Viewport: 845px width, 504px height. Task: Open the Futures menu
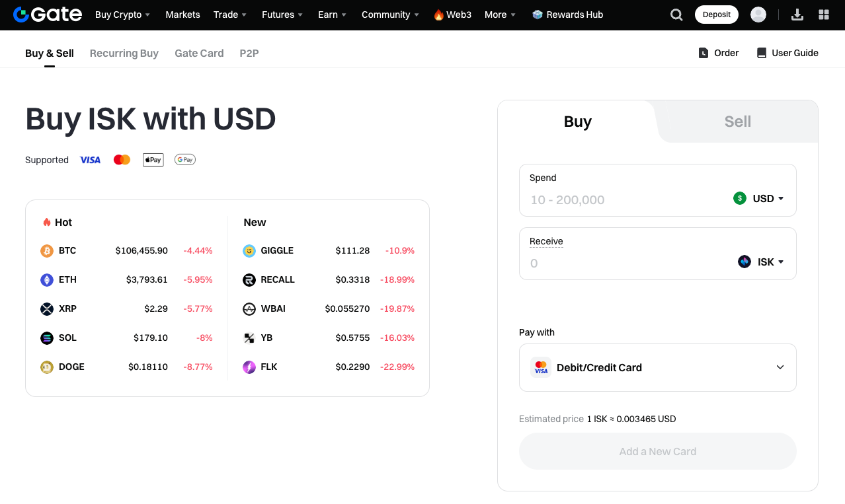(282, 15)
